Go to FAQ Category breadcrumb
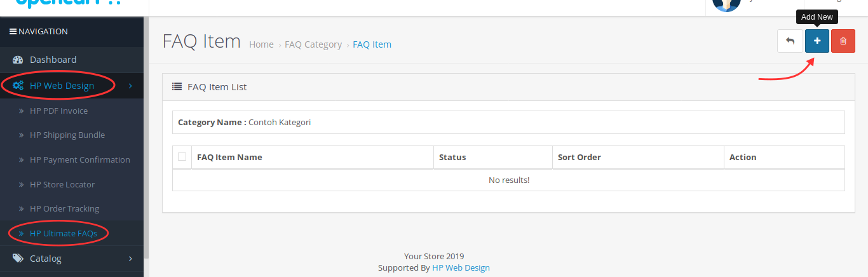Screen dimensions: 868x277 (x=313, y=44)
